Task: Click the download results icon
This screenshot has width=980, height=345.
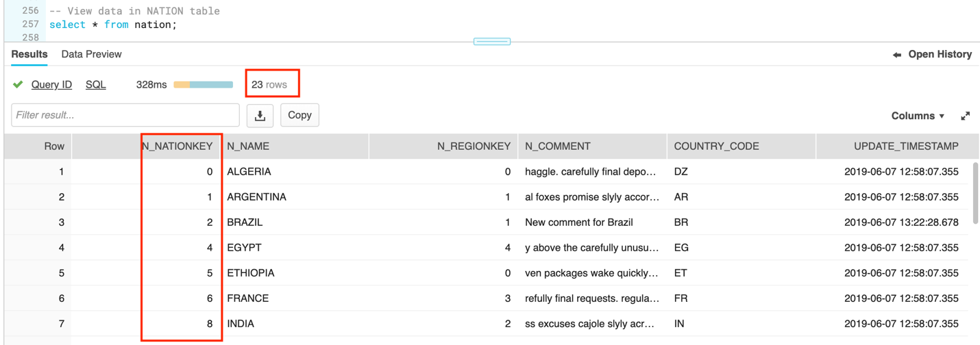Action: (x=260, y=116)
